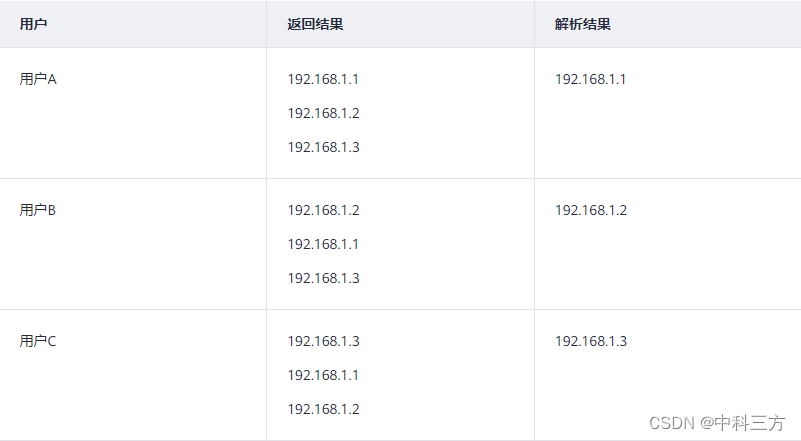Viewport: 801px width, 441px height.
Task: Select the 用户B row label
Action: [38, 210]
